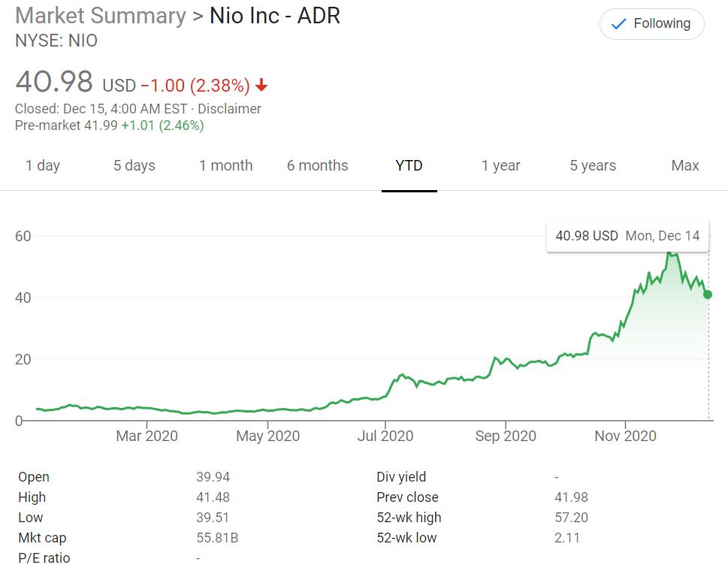Click the red downward price arrow icon
This screenshot has width=728, height=577.
coord(260,86)
